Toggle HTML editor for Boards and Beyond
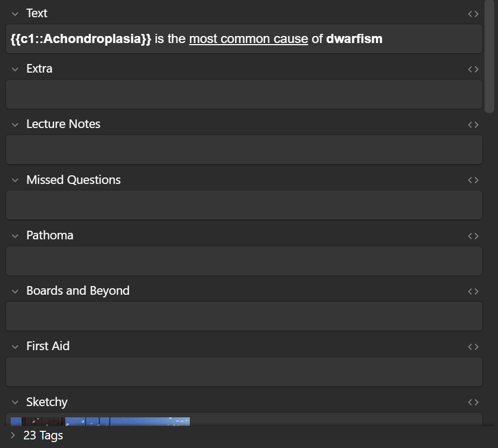498x448 pixels. click(473, 291)
